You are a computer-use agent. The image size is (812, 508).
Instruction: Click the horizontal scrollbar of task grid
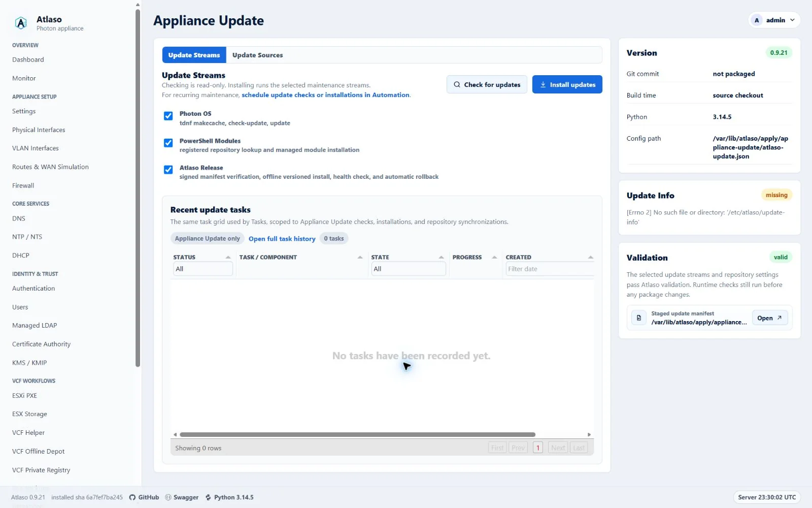(357, 435)
